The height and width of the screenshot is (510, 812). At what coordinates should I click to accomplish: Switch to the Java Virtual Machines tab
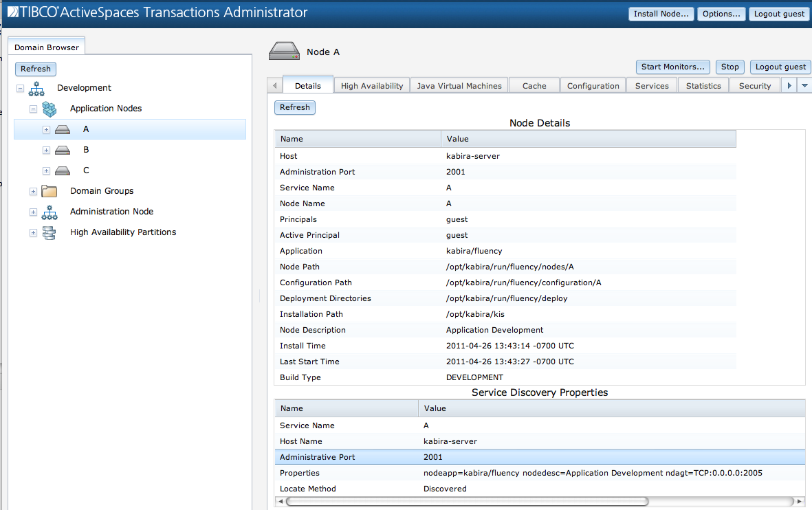tap(459, 86)
